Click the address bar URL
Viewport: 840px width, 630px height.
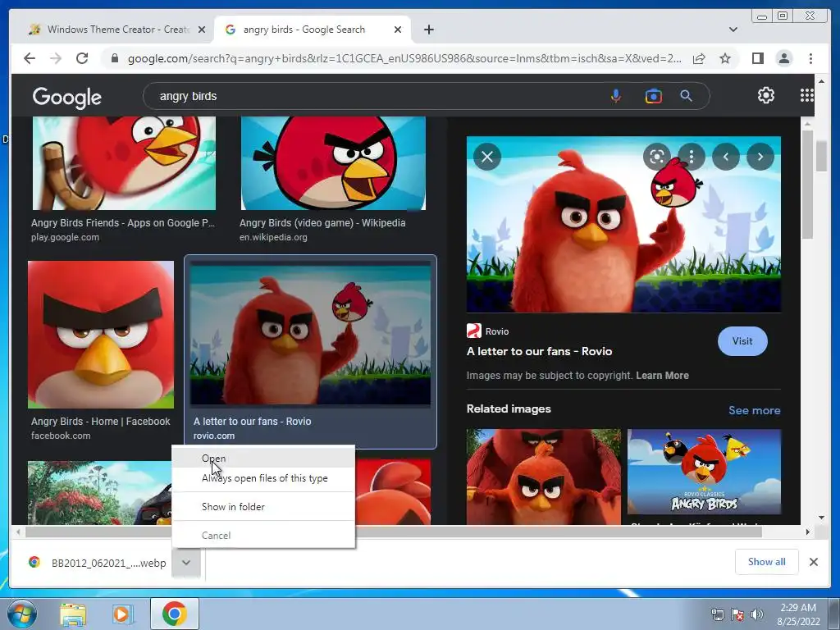pos(404,58)
